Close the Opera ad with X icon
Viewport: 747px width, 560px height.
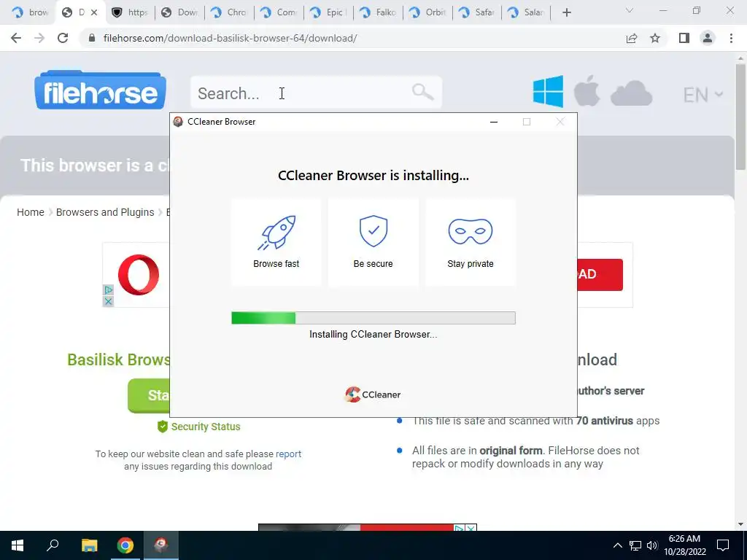108,301
